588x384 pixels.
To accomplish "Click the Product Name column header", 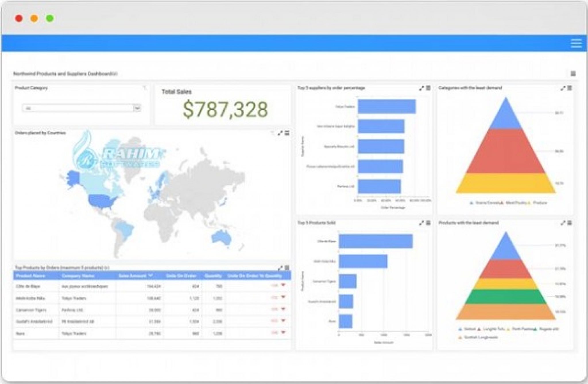I will 31,276.
